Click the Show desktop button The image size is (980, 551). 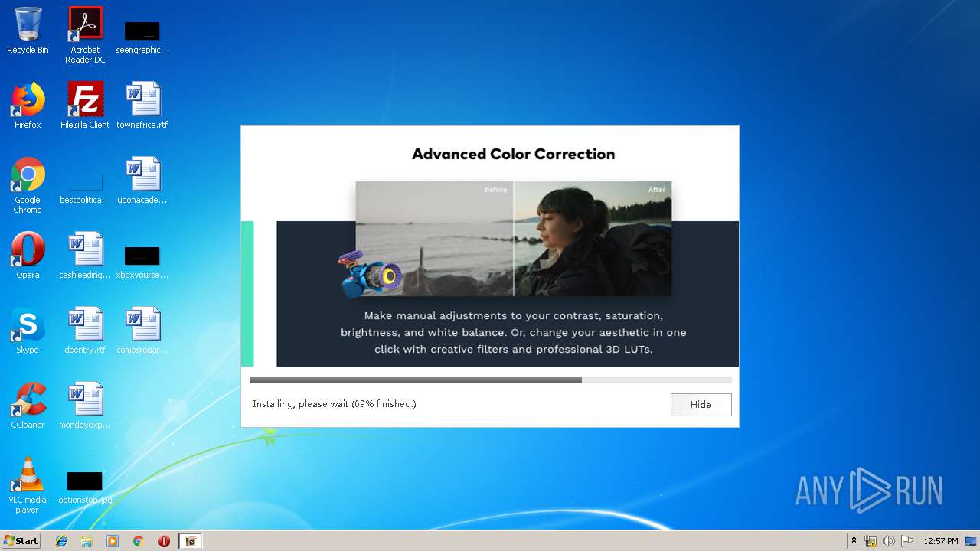[972, 541]
